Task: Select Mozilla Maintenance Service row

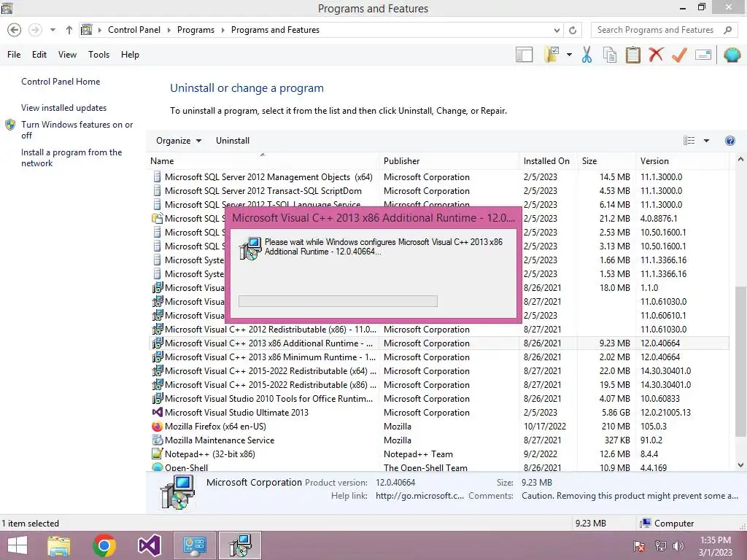Action: pyautogui.click(x=439, y=440)
